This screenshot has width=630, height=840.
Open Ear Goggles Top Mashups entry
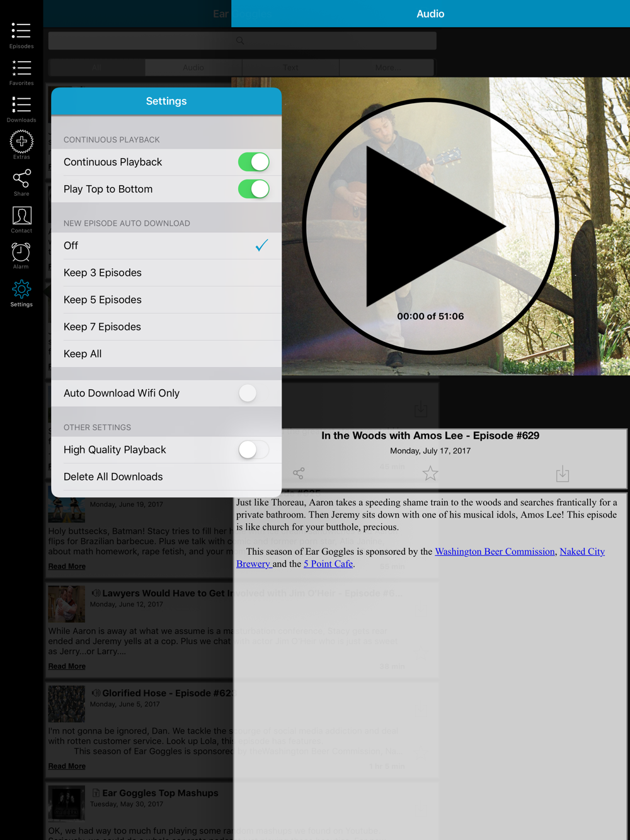(160, 793)
